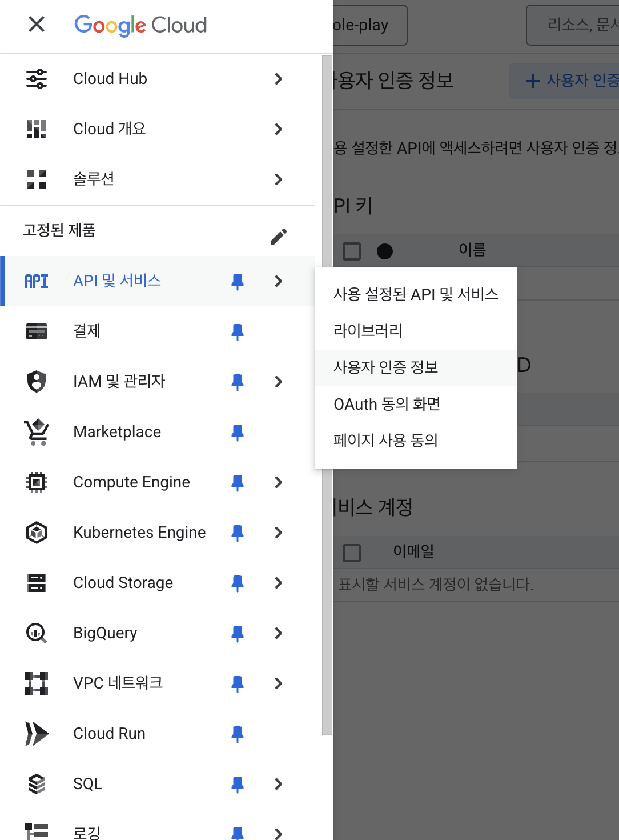619x840 pixels.
Task: Expand the API 및 서비스 submenu arrow
Action: click(x=279, y=281)
